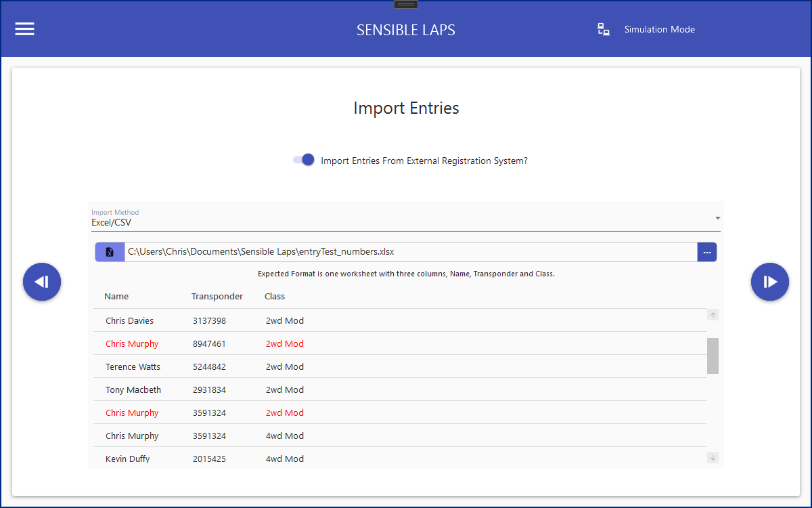Toggle Import Entries From External Registration switch
Screen dimensions: 812x508
point(304,161)
